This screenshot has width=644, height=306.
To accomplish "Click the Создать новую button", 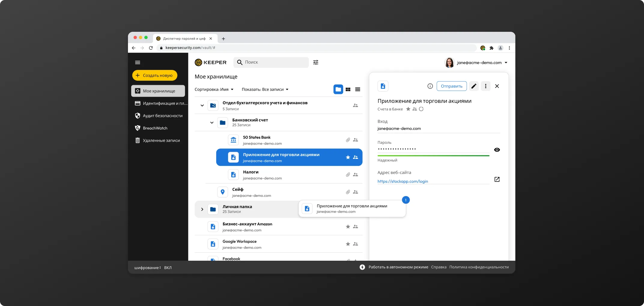I will point(155,75).
